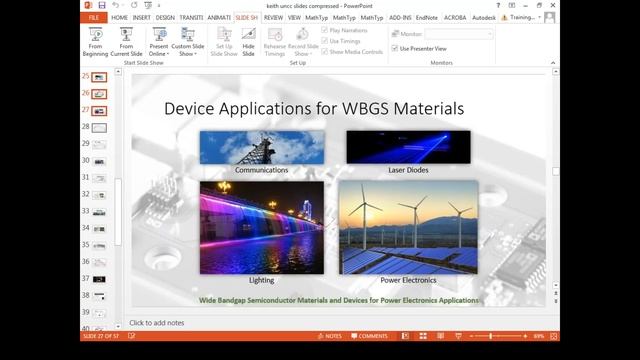Click the Redo icon
The width and height of the screenshot is (640, 360).
point(134,5)
